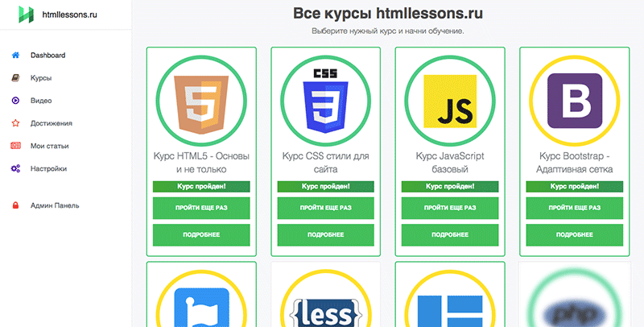Click the JS course logo image
This screenshot has height=327, width=644.
[450, 101]
